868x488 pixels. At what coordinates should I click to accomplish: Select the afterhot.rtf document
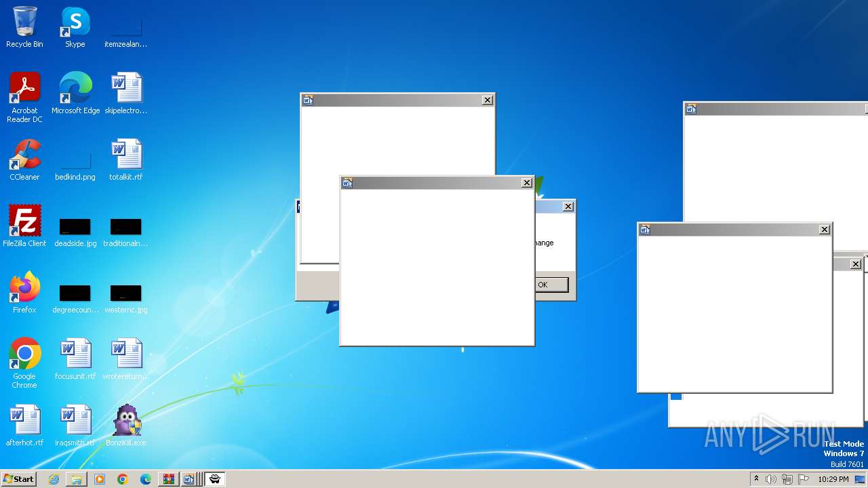(24, 426)
